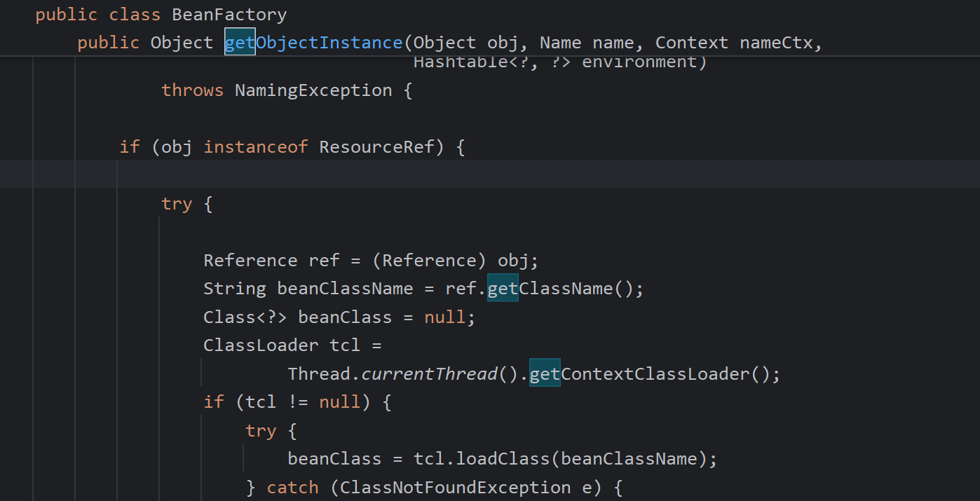Click 'ClassNotFoundException' in catch clause

tap(456, 488)
